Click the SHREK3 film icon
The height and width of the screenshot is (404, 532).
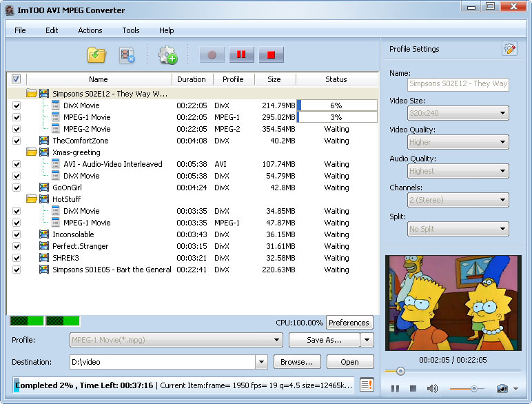44,257
